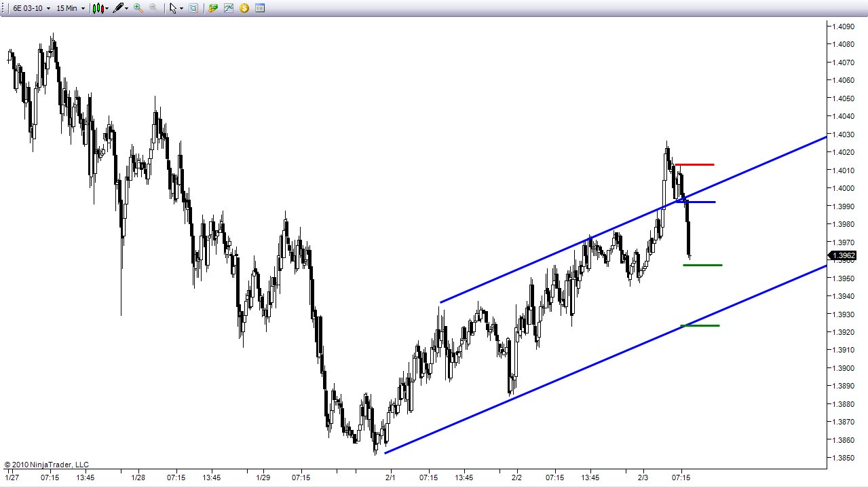Select the short blue horizontal line
The width and height of the screenshot is (868, 487).
click(x=696, y=202)
